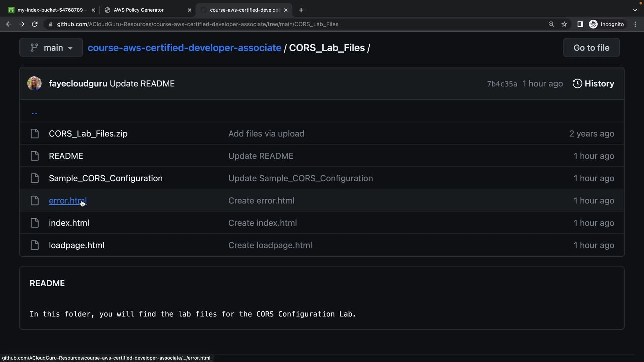Click fayecloudguru's avatar image

coord(34,83)
